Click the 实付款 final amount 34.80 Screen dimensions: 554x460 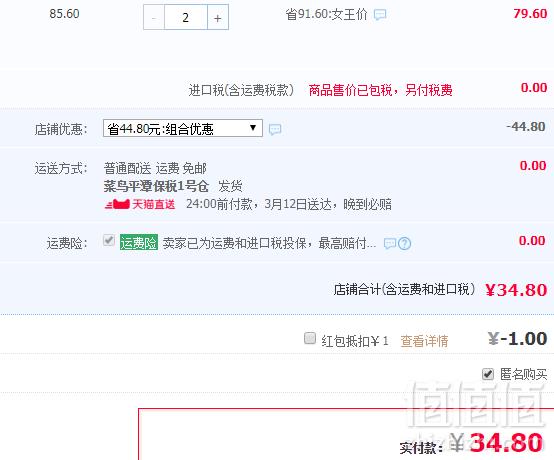506,442
